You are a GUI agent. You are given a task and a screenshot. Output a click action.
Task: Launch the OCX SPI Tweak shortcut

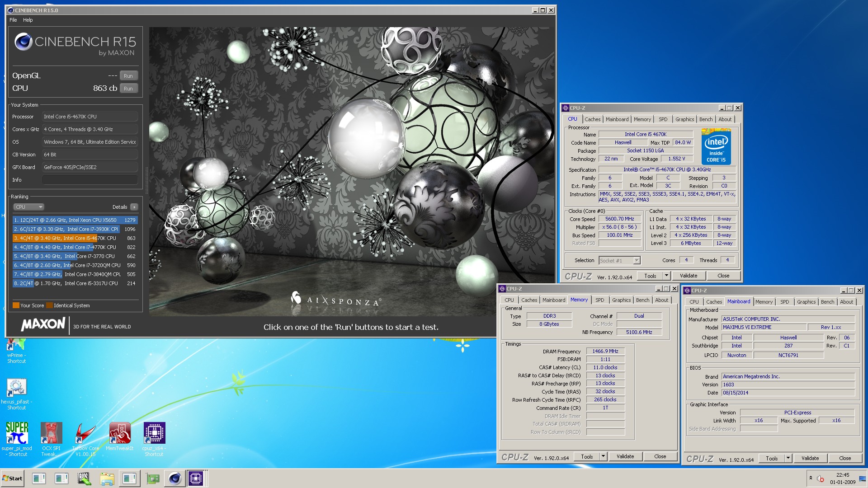(x=51, y=439)
